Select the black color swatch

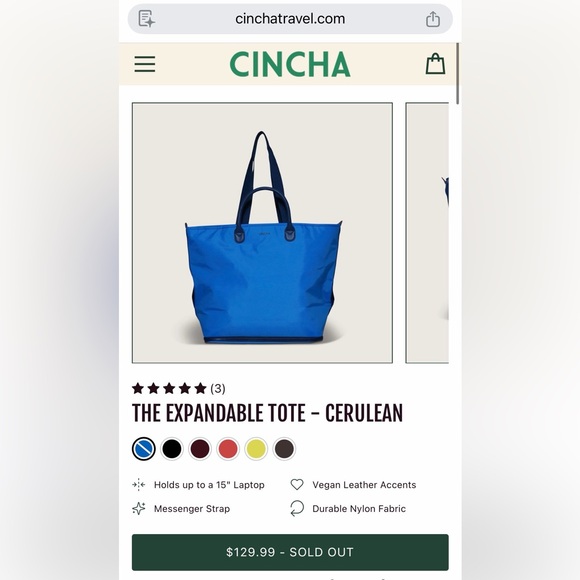click(172, 449)
